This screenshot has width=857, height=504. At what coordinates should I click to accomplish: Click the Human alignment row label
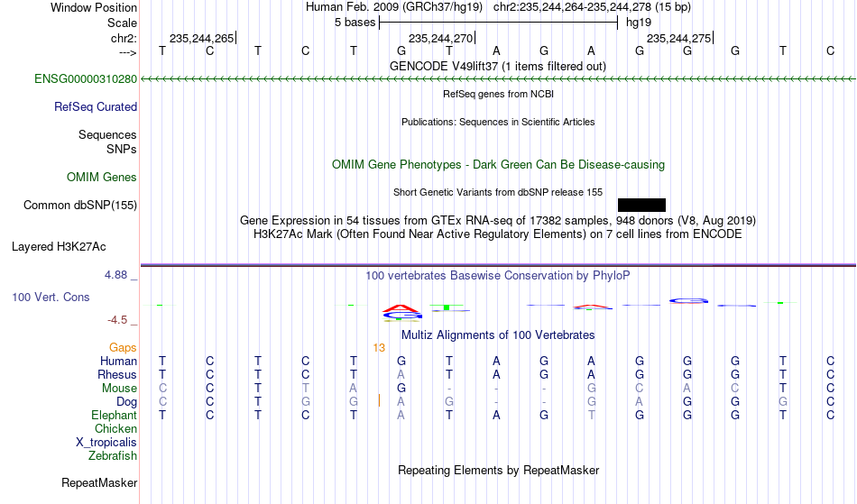(x=118, y=361)
